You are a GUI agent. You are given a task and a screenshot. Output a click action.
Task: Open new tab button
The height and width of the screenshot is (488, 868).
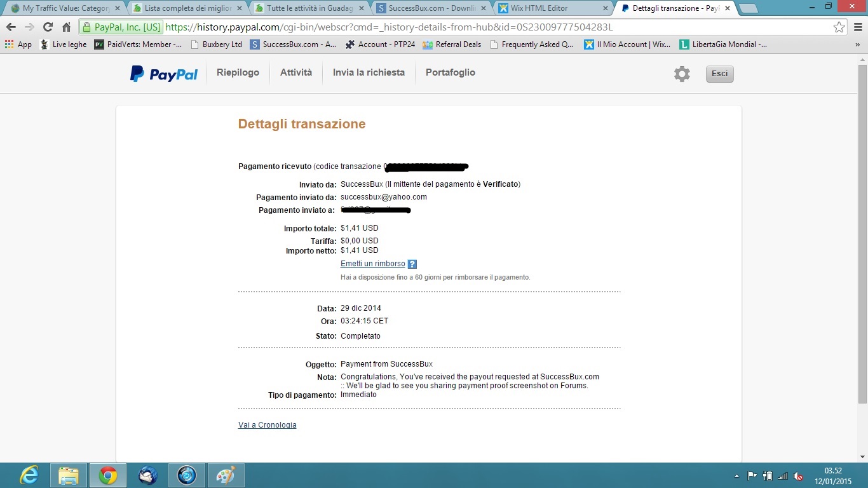click(x=749, y=8)
